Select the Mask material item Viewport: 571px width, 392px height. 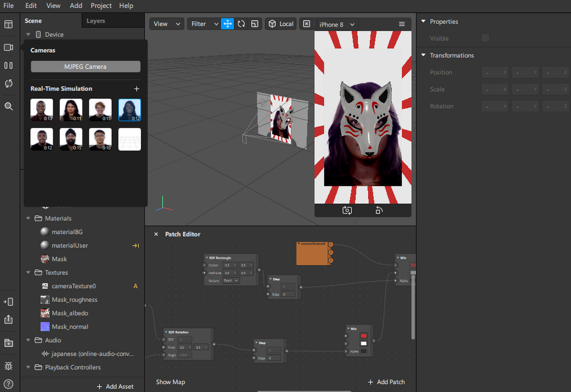point(59,259)
